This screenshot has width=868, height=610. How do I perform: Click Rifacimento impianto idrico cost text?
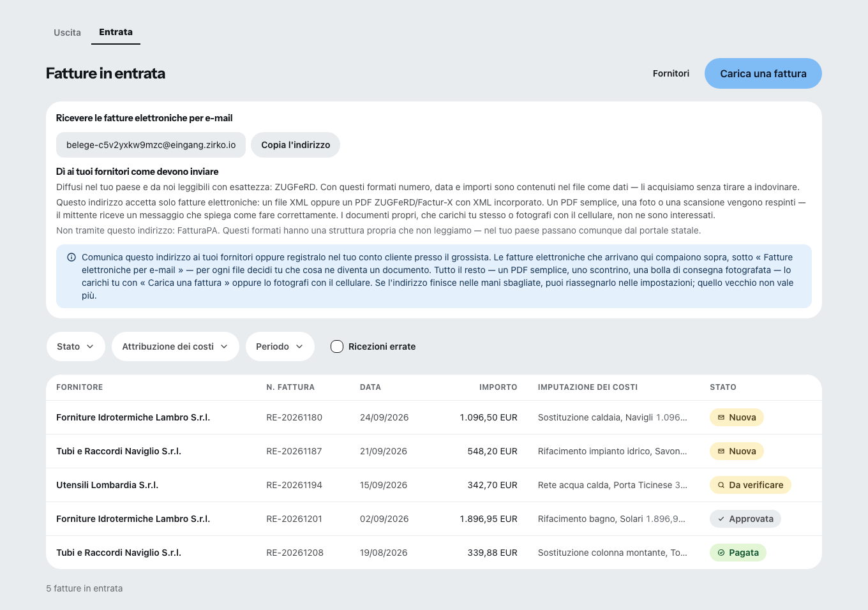(613, 451)
